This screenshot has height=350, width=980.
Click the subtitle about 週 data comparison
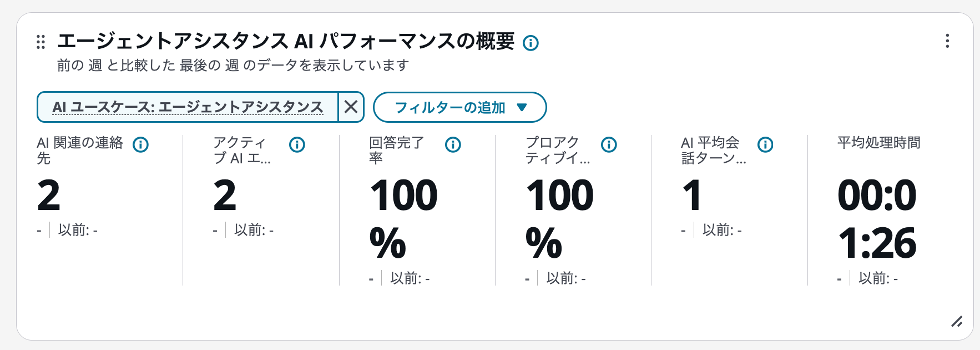tap(232, 64)
